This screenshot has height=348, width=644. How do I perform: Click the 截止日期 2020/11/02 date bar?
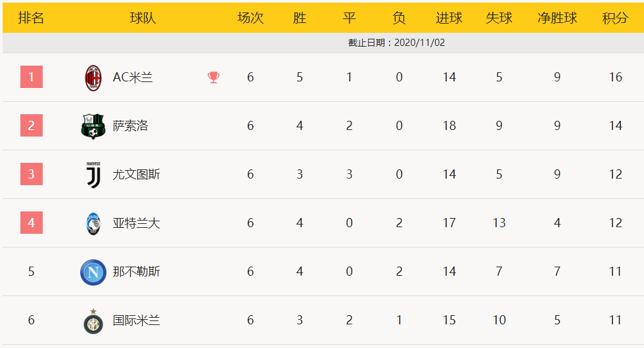(323, 43)
